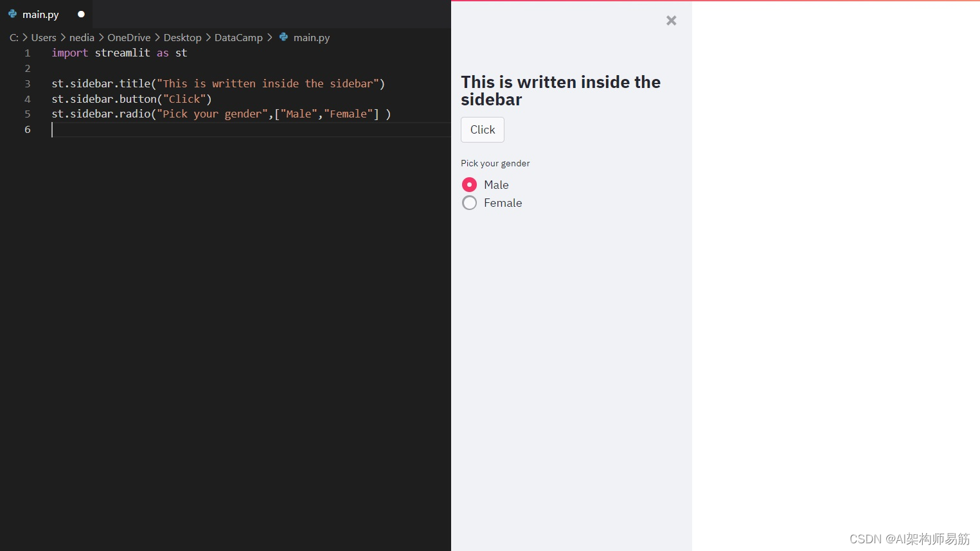Click the 'st.sidebar.radio' code on line 5
Image resolution: width=980 pixels, height=551 pixels.
coord(101,114)
